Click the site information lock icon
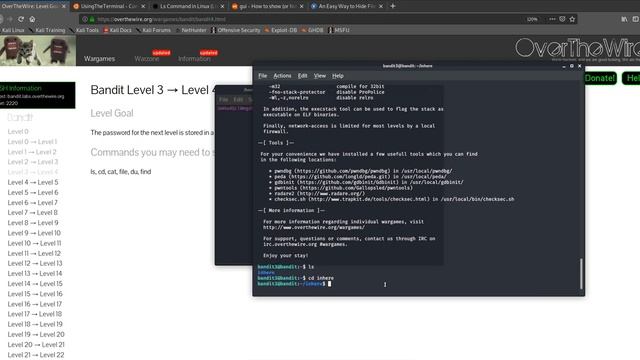 point(92,19)
